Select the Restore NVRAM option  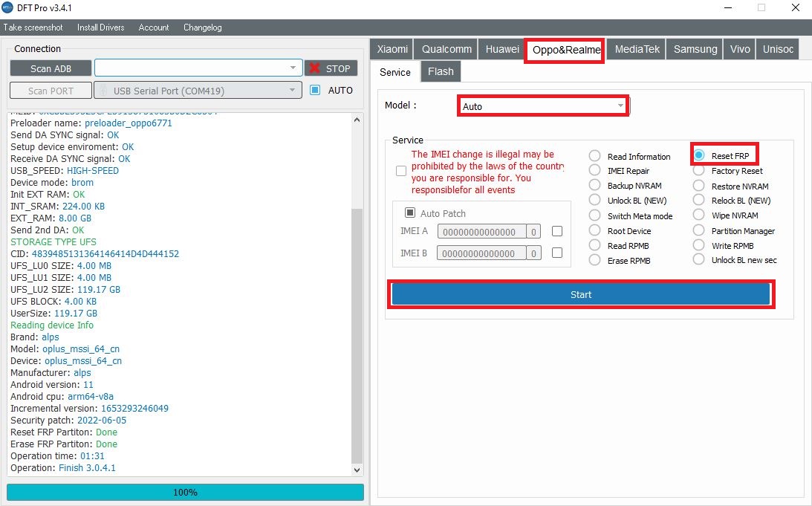[x=698, y=186]
